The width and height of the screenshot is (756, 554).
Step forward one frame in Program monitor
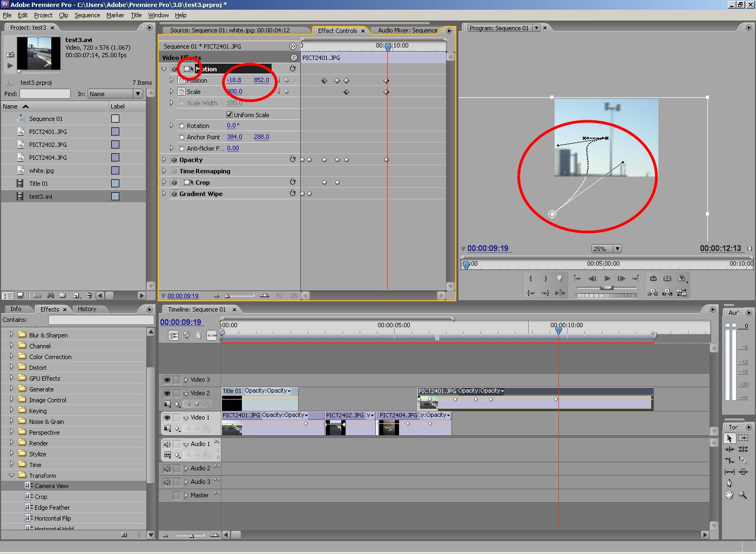(621, 279)
